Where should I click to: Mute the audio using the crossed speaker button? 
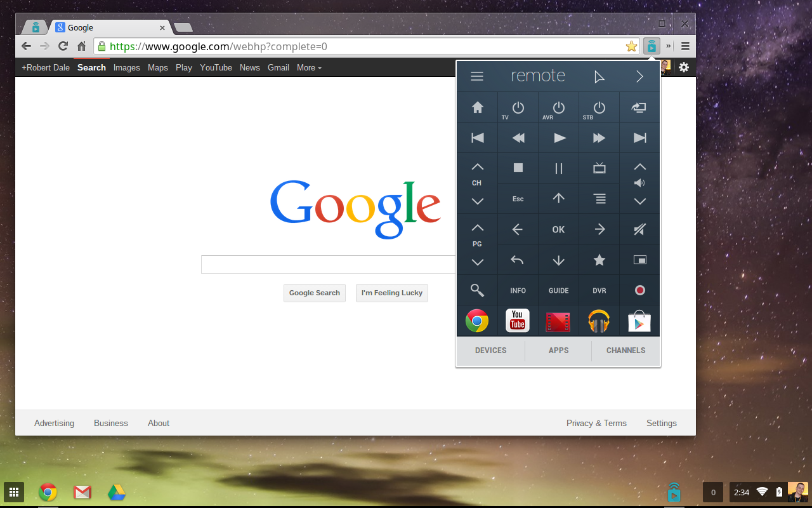639,229
